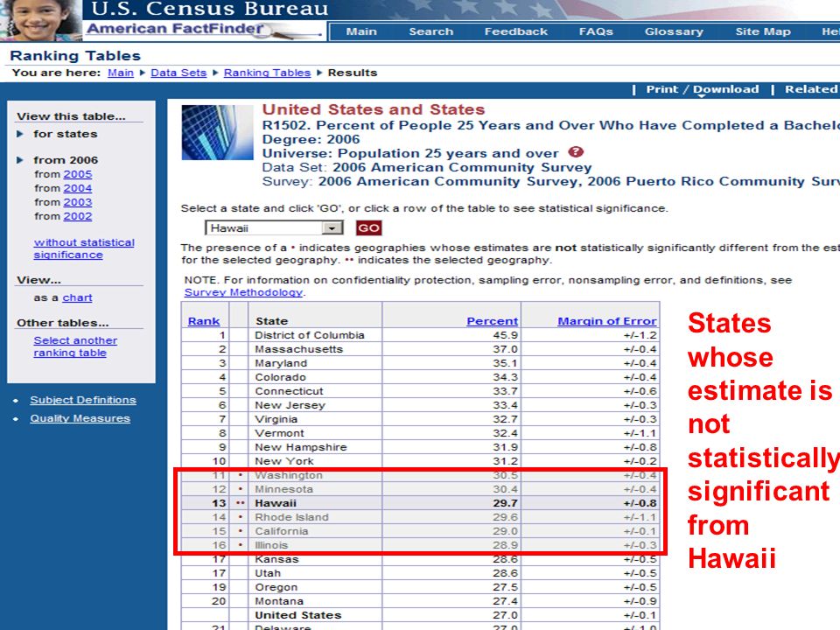Click the blue building thumbnail image
The image size is (840, 630).
217,132
